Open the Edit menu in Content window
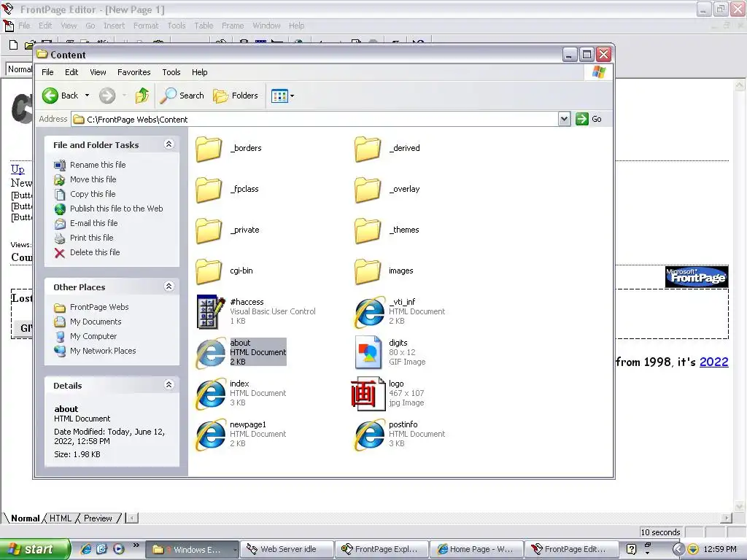This screenshot has width=747, height=560. pyautogui.click(x=71, y=72)
